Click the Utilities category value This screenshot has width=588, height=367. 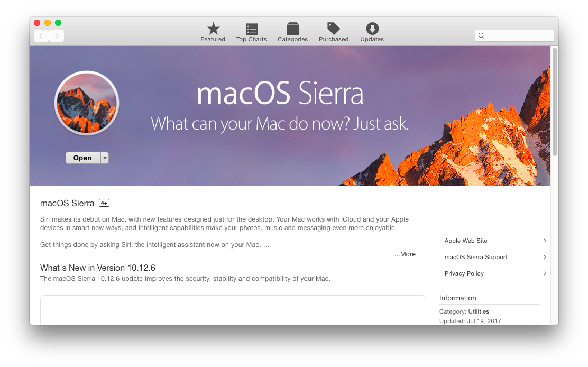(x=479, y=311)
